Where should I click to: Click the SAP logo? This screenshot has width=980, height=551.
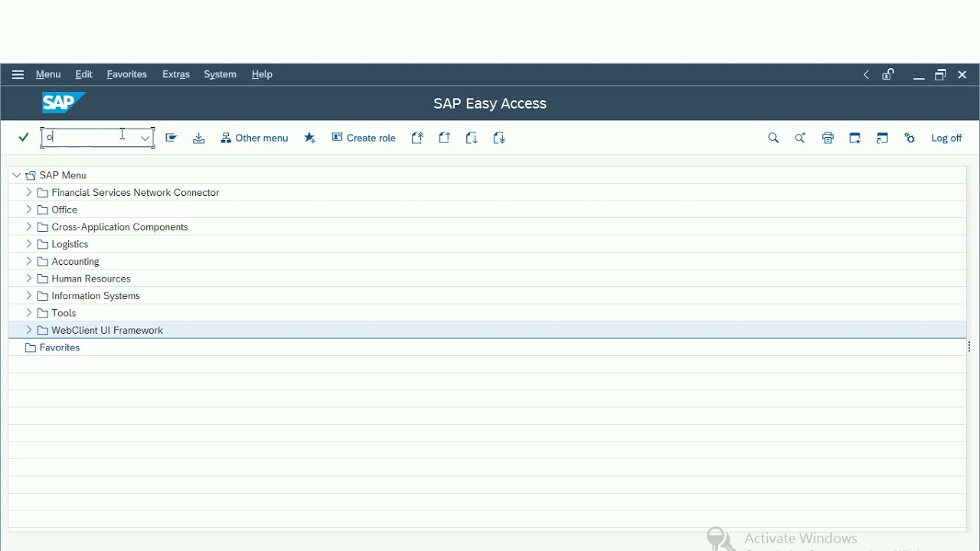pos(64,103)
